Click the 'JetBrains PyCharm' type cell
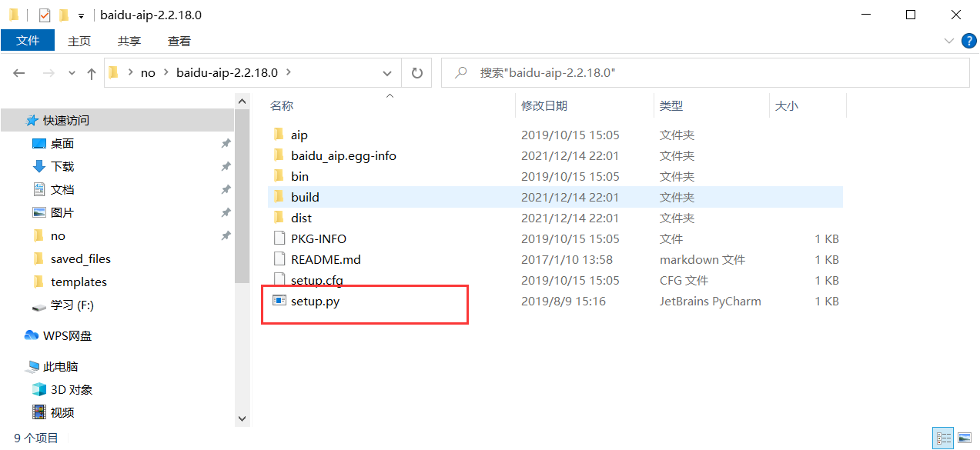The height and width of the screenshot is (450, 980). click(710, 301)
